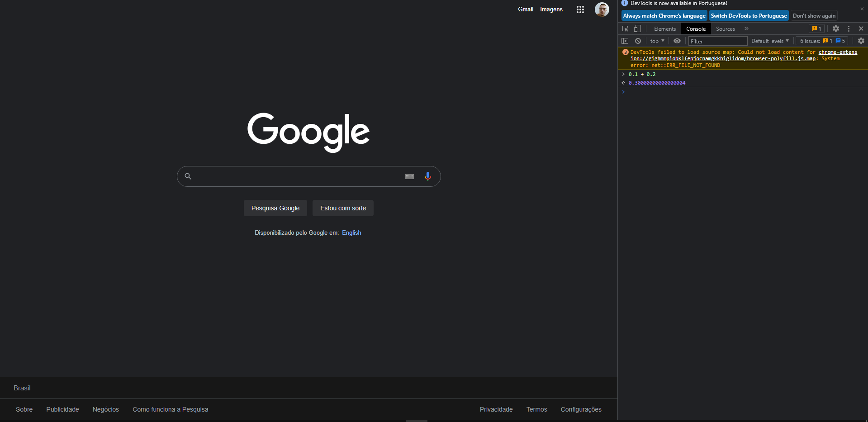The width and height of the screenshot is (868, 422).
Task: Select the Console tab
Action: point(696,28)
